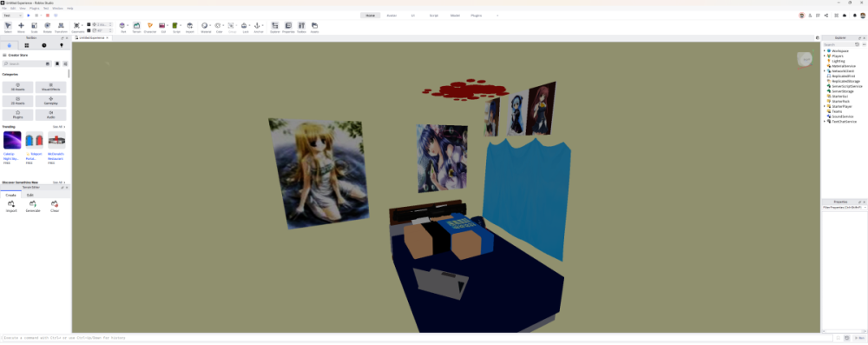Open the Plugins menu
This screenshot has width=868, height=345.
[35, 9]
